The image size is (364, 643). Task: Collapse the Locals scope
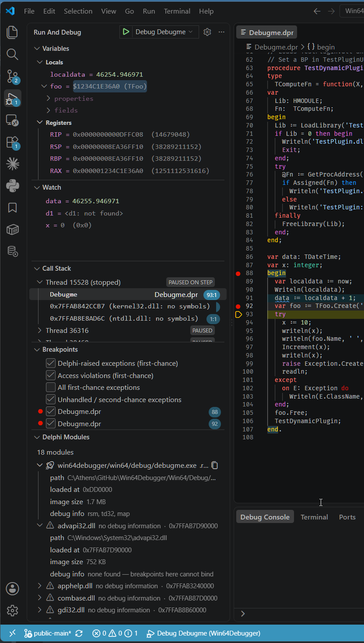(40, 62)
